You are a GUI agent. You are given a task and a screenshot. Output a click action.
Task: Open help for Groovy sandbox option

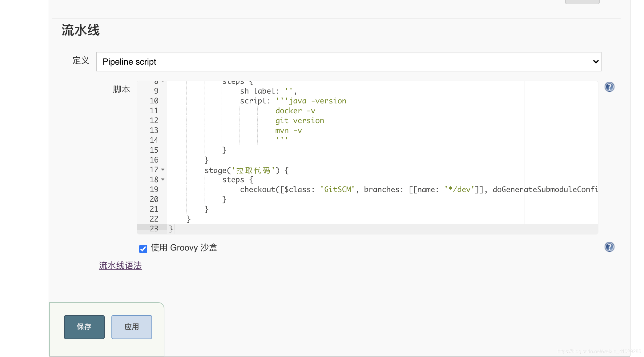coord(609,247)
